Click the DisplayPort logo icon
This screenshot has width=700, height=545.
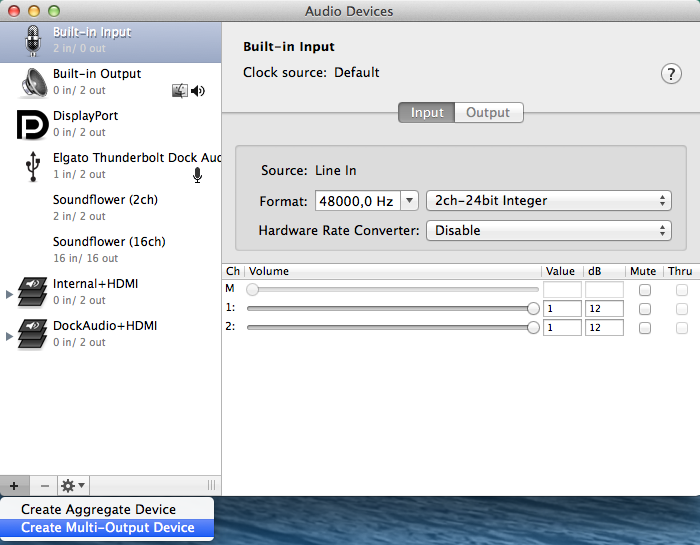click(x=32, y=124)
